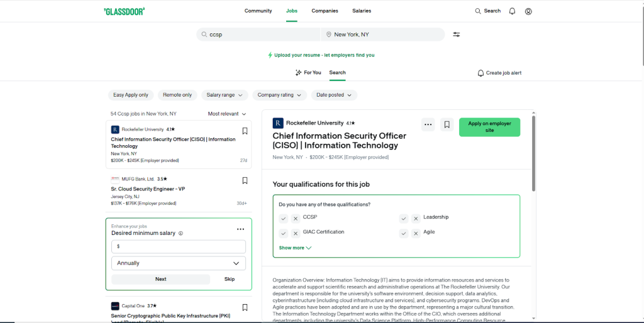The height and width of the screenshot is (323, 644).
Task: Click the Capital One logo
Action: [x=115, y=306]
